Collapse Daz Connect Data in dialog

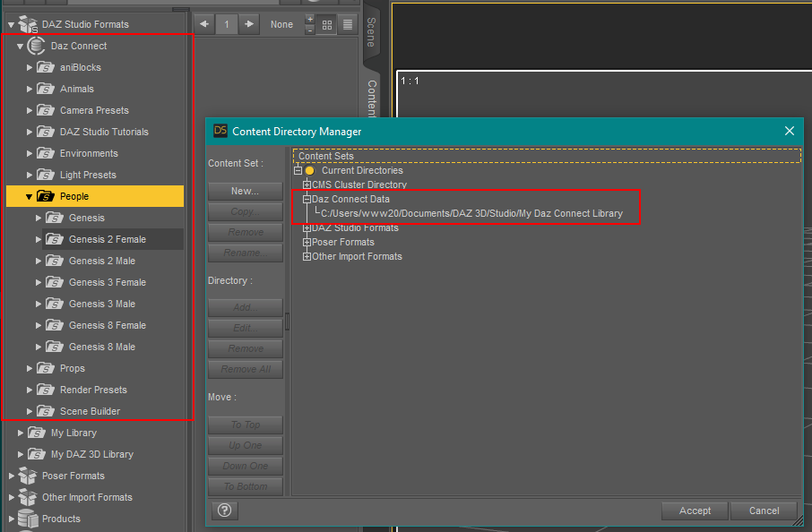(x=307, y=199)
